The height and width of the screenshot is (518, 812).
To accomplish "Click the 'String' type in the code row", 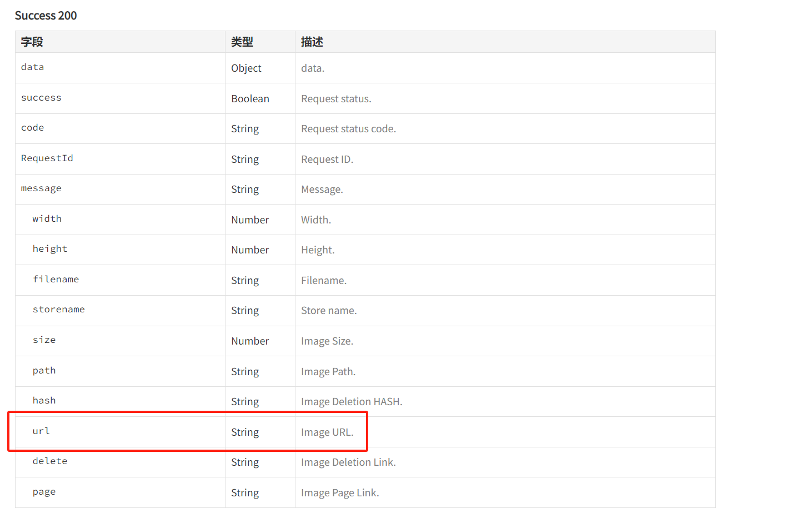I will click(x=245, y=128).
